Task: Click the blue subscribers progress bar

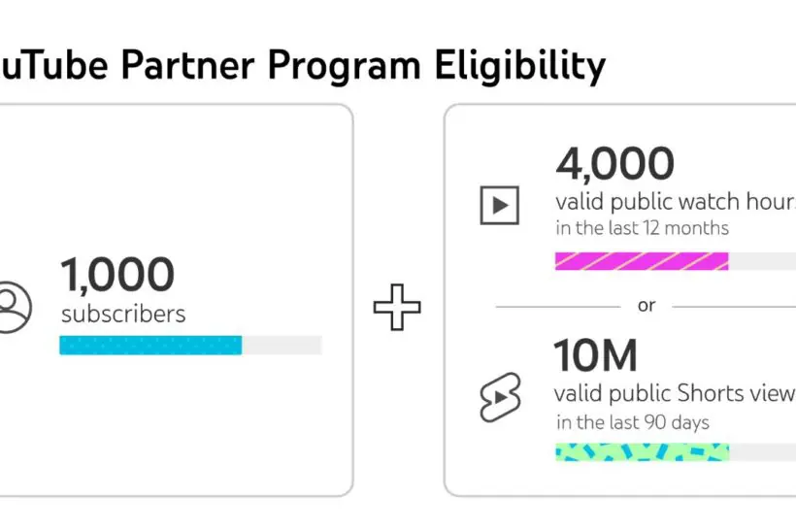Action: tap(150, 346)
